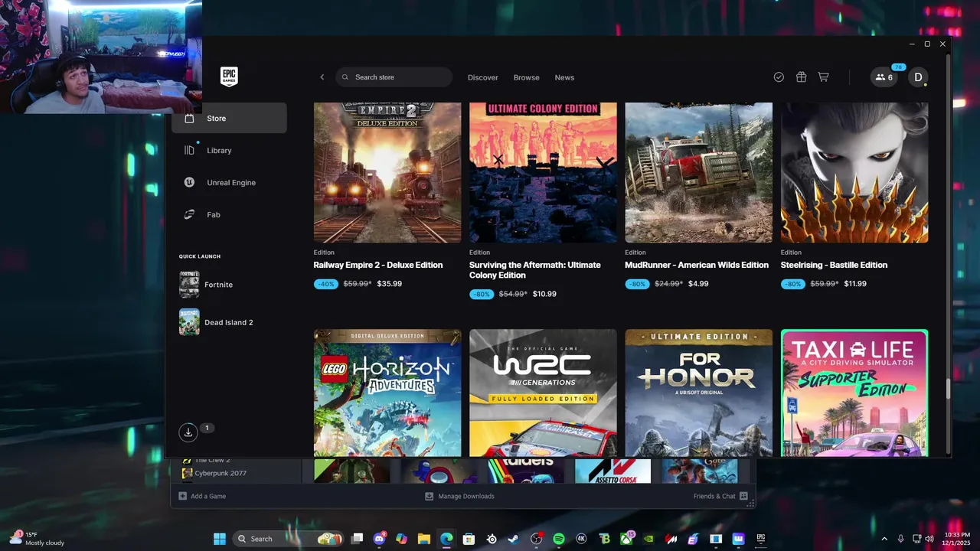
Task: Open the D profile avatar menu
Action: 918,77
